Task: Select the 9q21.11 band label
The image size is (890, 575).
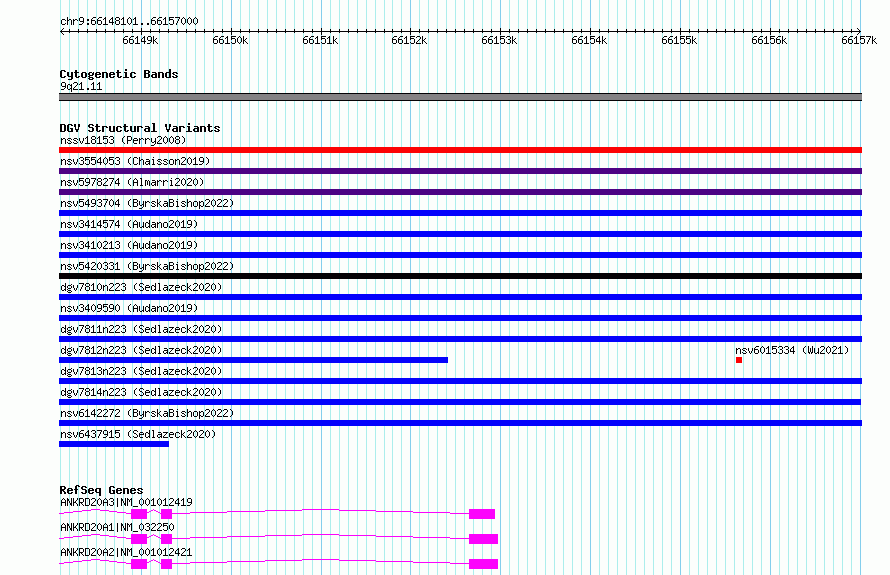Action: tap(81, 86)
